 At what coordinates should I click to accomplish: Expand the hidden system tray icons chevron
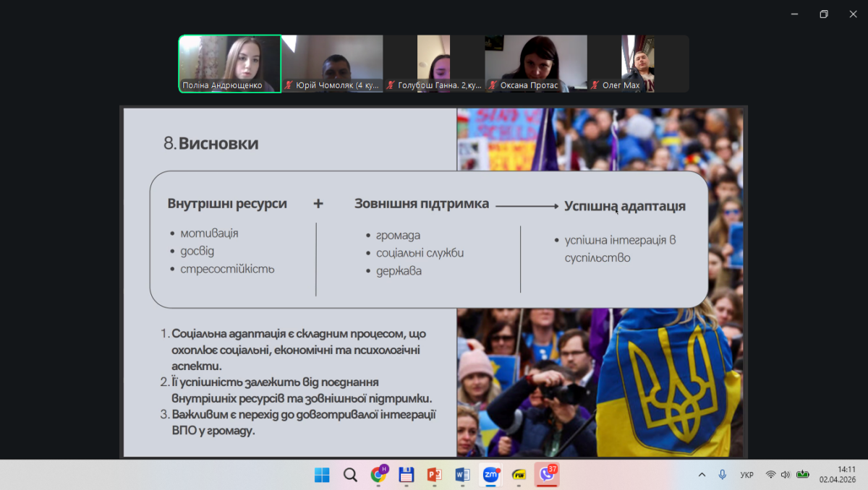(x=702, y=475)
